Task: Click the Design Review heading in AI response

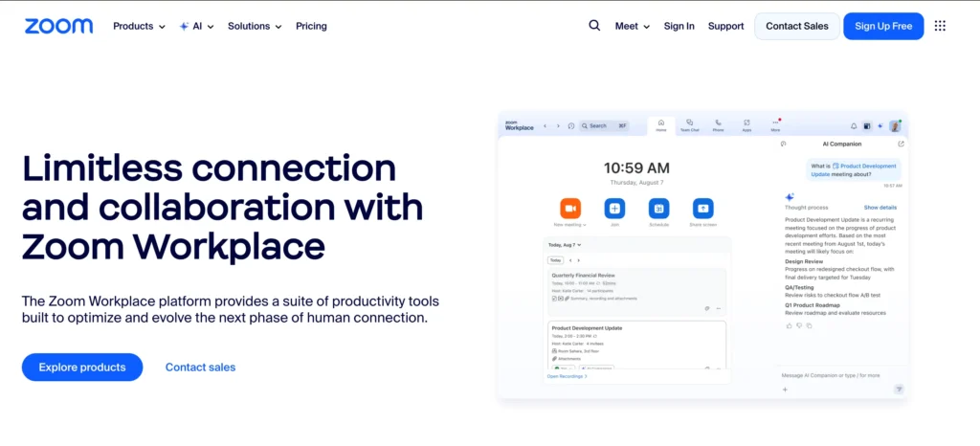Action: (805, 261)
